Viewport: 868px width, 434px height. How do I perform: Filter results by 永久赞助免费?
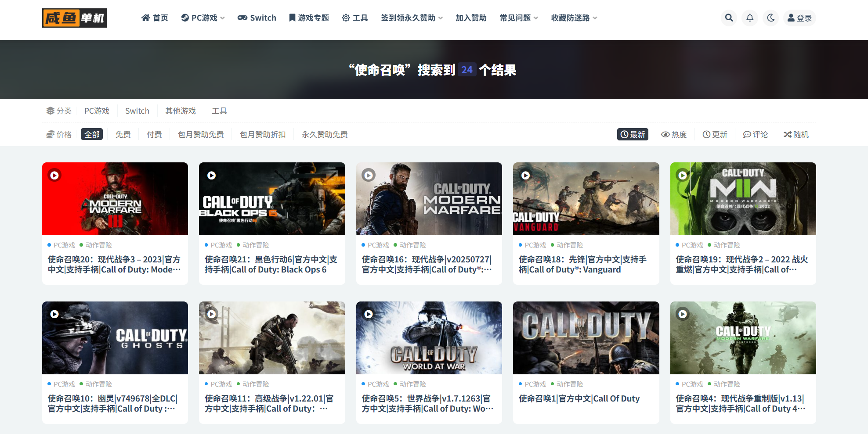(x=325, y=134)
